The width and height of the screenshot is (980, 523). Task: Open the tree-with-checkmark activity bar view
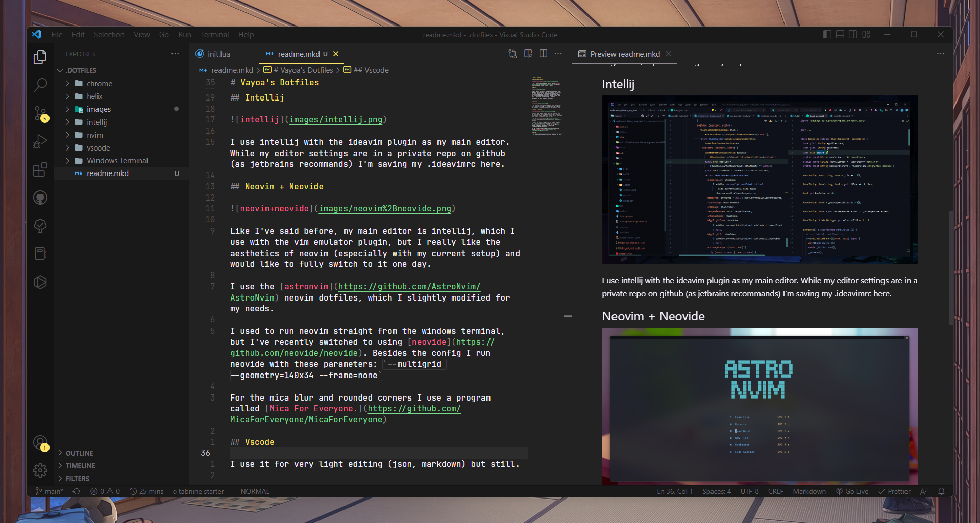(x=40, y=226)
